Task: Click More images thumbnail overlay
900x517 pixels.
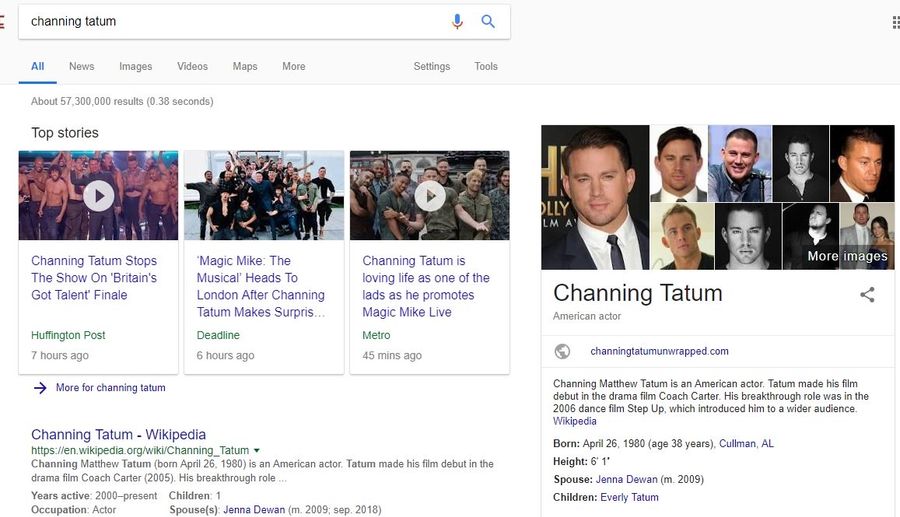Action: [x=847, y=256]
